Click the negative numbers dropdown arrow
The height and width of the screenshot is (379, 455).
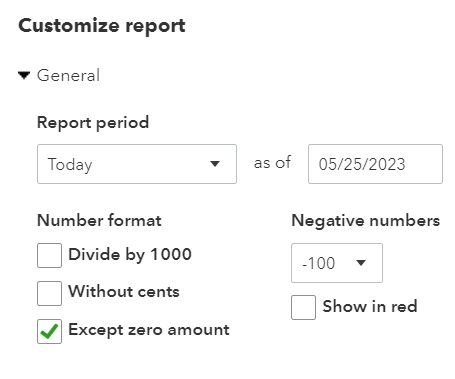(361, 263)
